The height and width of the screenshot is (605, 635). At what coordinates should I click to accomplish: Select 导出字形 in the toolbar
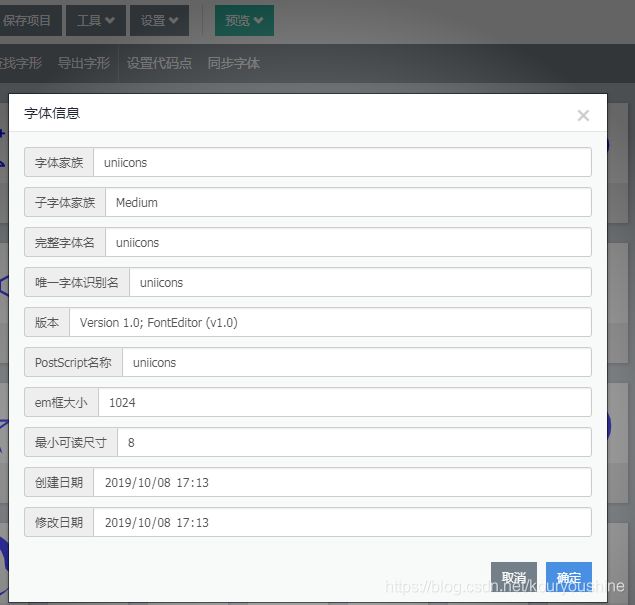click(x=84, y=63)
